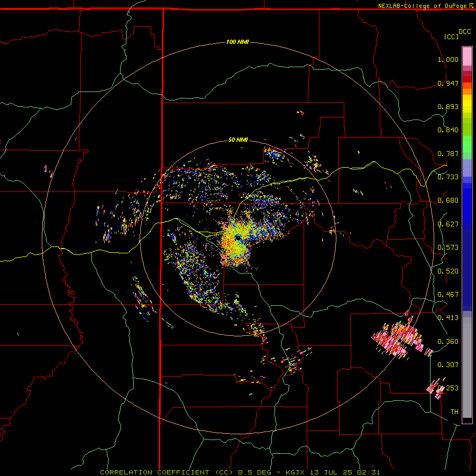Click the 0.947 scale value
The image size is (476, 476).
[x=448, y=83]
